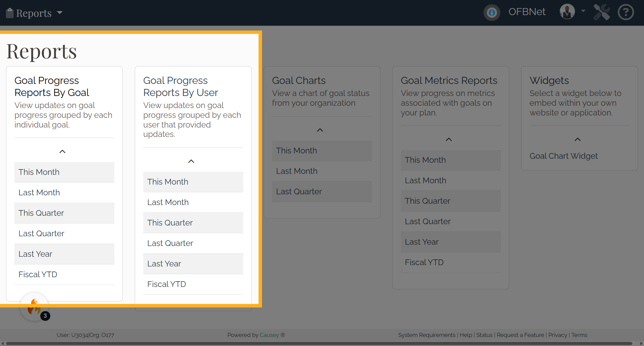The width and height of the screenshot is (644, 346).
Task: Open the Goal Chart Widget link
Action: click(563, 156)
